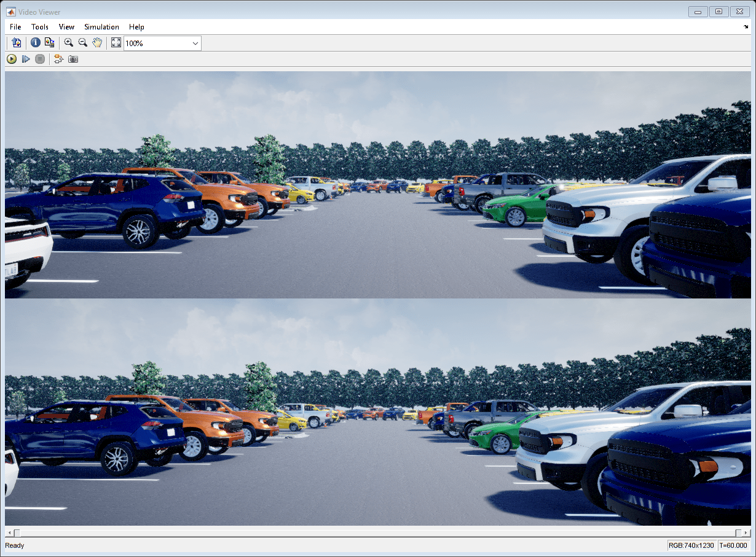Viewport: 756px width, 557px height.
Task: Select the Zoom In tool
Action: coord(69,43)
